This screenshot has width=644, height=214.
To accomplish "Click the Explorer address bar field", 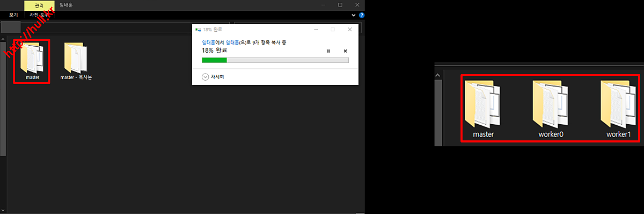I will tap(125, 27).
